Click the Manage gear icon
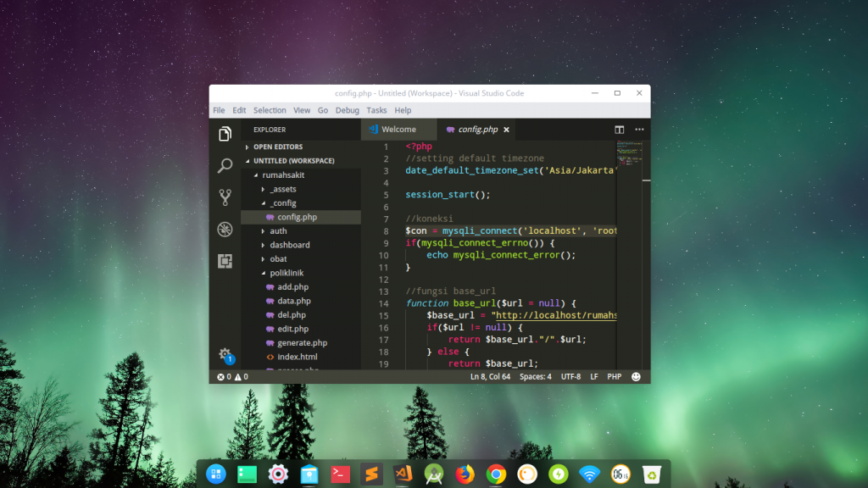Screen dimensions: 868x488 pos(225,354)
